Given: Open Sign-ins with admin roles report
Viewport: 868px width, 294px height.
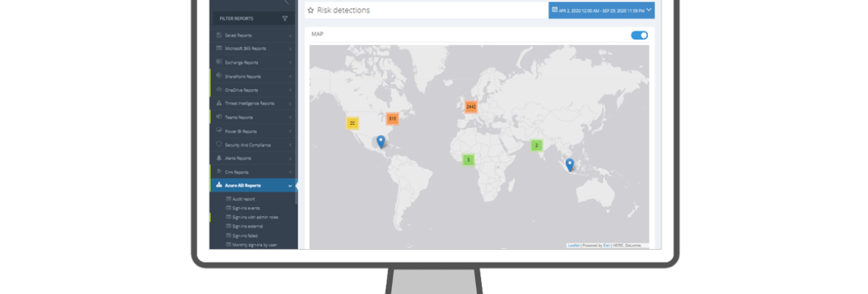Looking at the screenshot, I should click(x=255, y=217).
